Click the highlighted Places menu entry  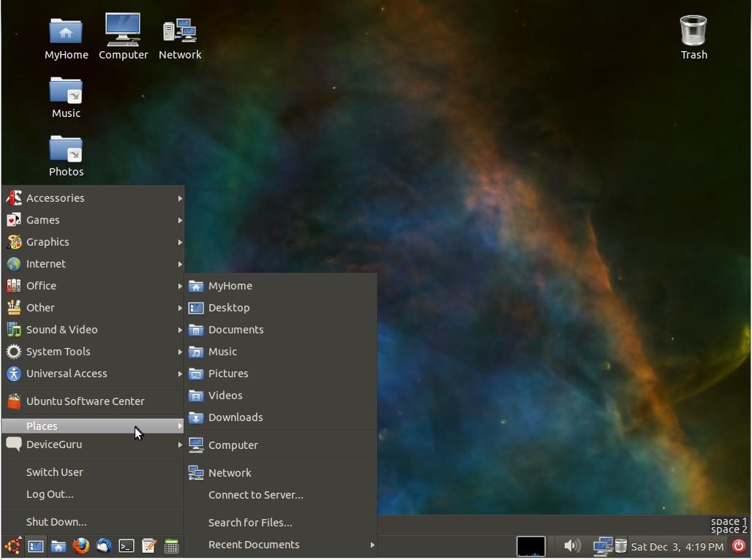point(93,425)
